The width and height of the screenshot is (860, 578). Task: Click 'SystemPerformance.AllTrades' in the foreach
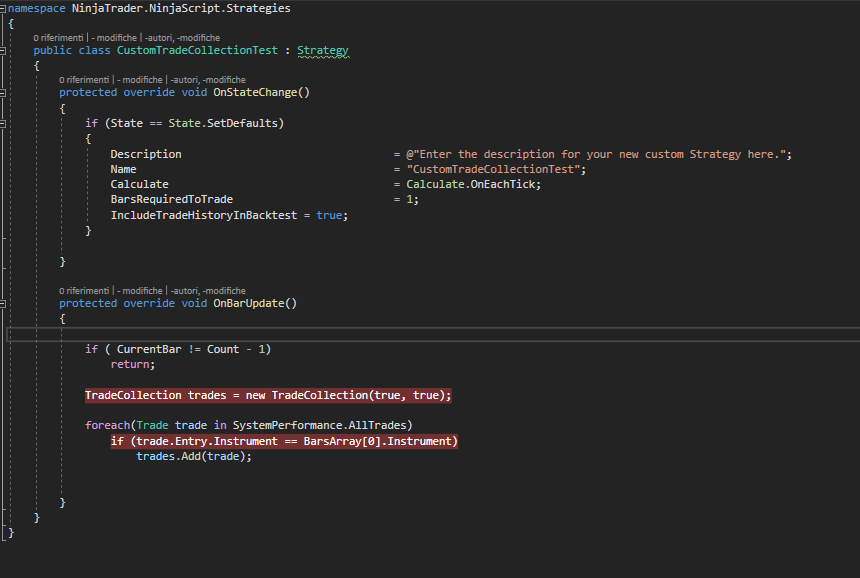click(x=320, y=426)
